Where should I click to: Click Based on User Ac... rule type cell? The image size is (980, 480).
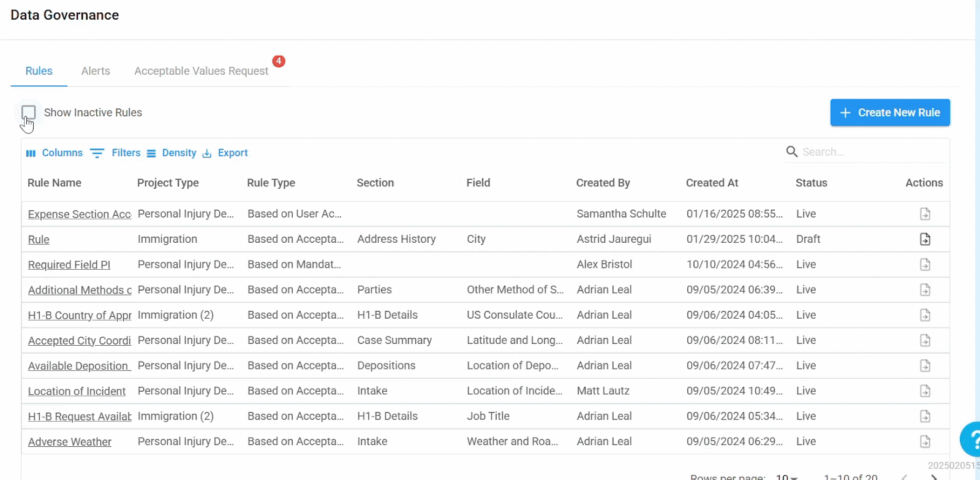click(x=295, y=214)
